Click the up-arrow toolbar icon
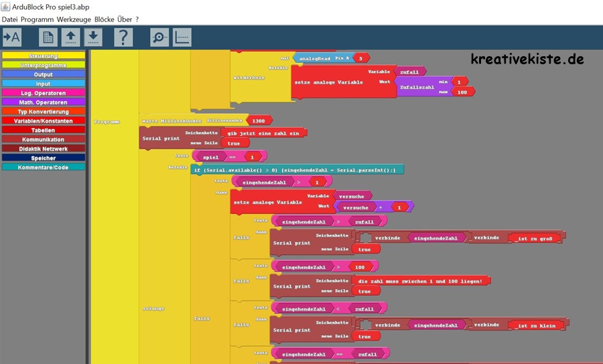This screenshot has height=364, width=603. pos(71,37)
